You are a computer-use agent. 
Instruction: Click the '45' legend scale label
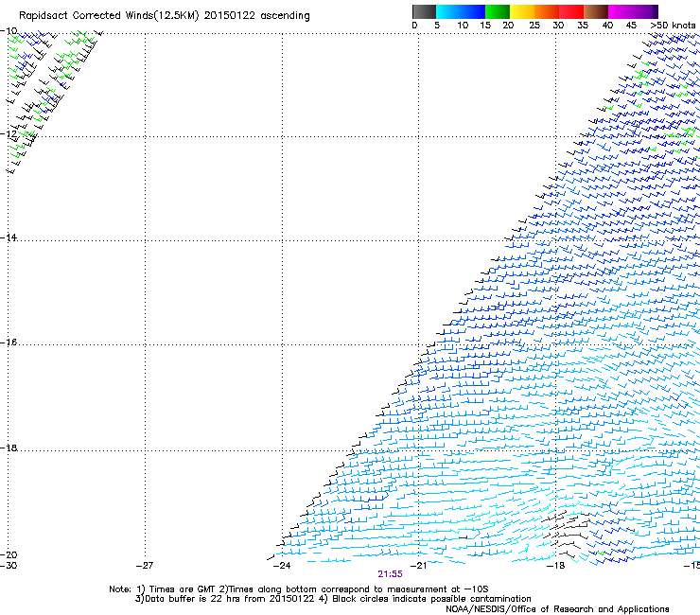631,26
